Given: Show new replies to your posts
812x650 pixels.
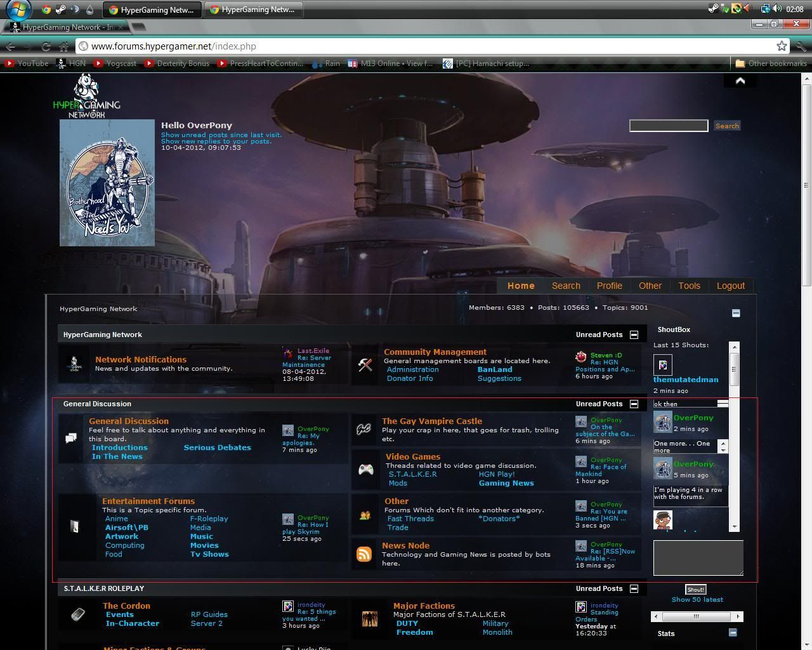Looking at the screenshot, I should [x=216, y=141].
